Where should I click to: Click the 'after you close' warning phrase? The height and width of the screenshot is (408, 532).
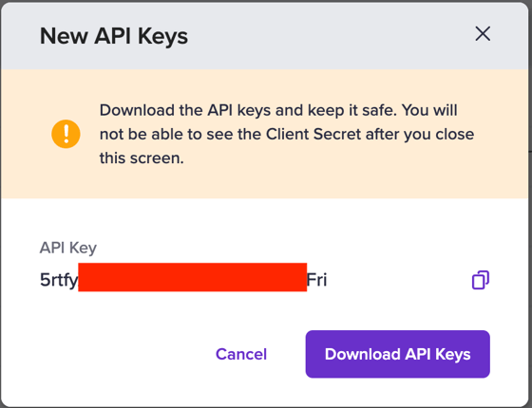(x=420, y=135)
